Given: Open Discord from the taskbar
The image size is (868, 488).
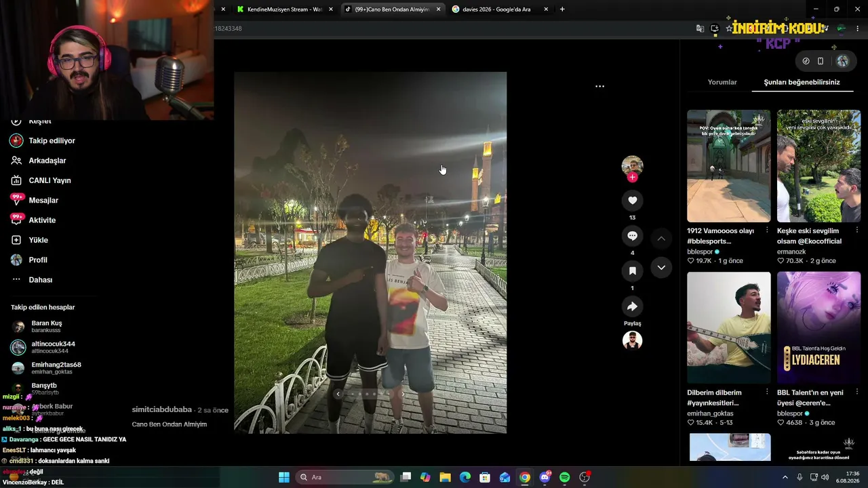Looking at the screenshot, I should pos(545,477).
